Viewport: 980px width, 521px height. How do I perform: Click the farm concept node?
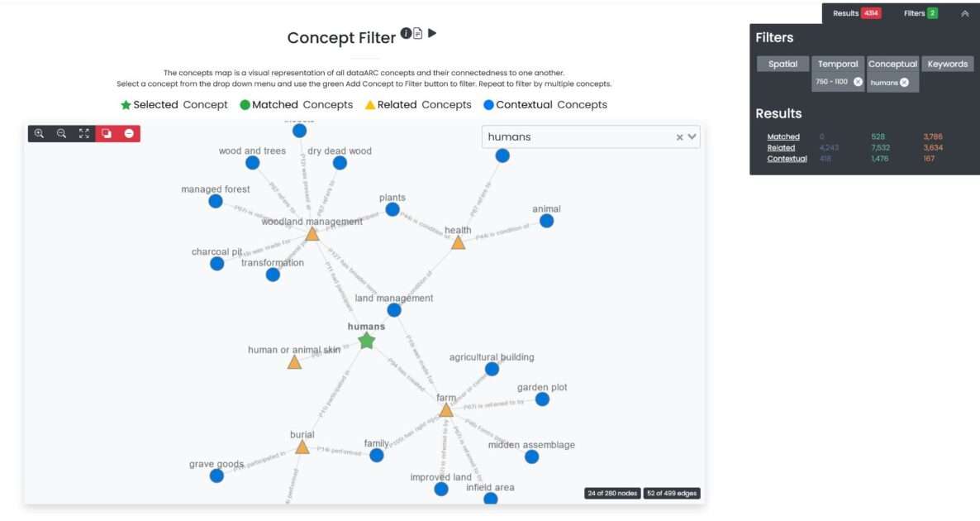pos(446,409)
